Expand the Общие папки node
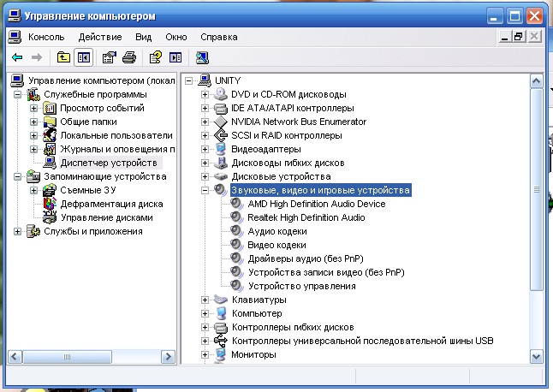The image size is (553, 392). pos(33,122)
